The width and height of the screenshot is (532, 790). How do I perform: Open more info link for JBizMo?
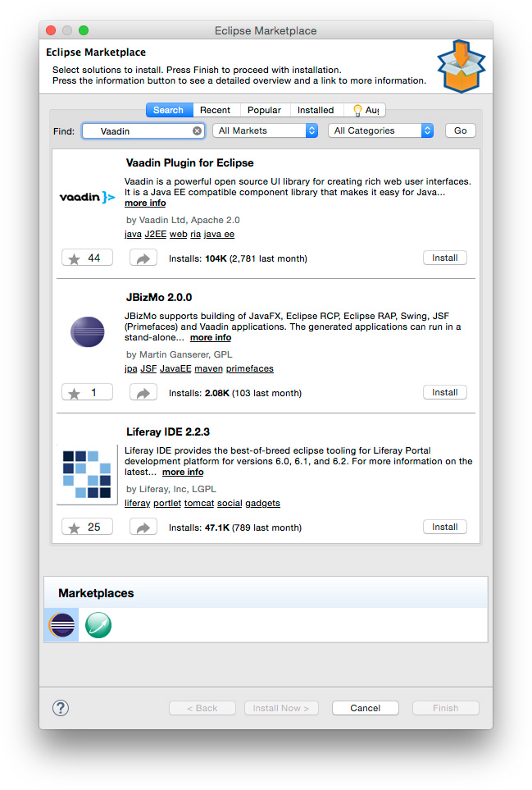tap(211, 337)
